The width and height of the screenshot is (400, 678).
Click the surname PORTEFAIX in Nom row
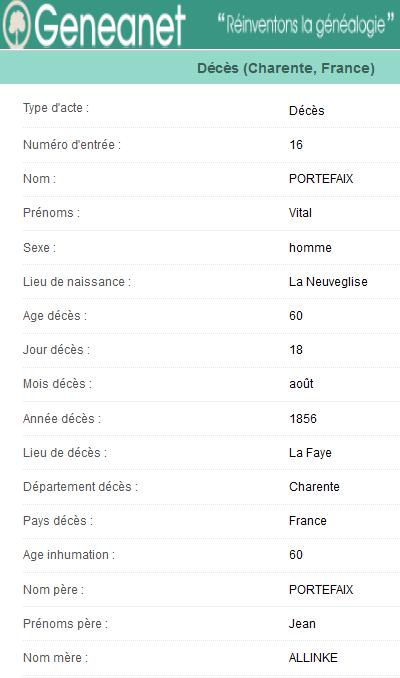(x=321, y=179)
